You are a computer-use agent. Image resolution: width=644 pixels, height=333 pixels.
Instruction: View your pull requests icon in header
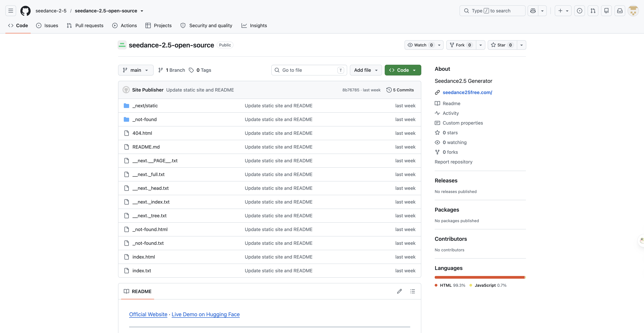(x=593, y=11)
